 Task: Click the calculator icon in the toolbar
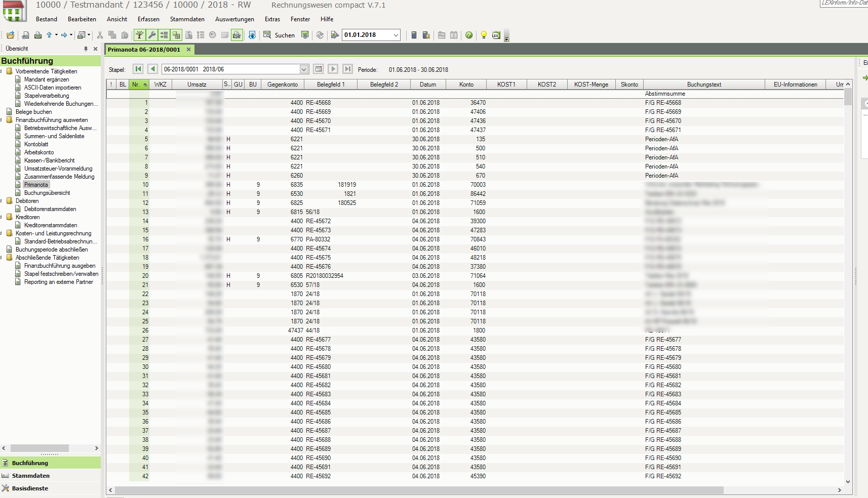pos(414,35)
